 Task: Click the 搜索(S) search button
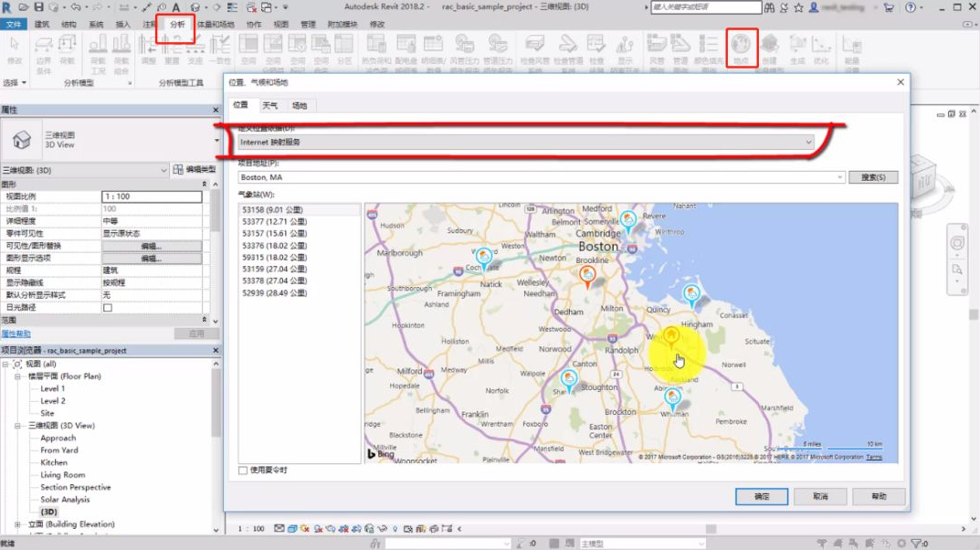(x=873, y=177)
